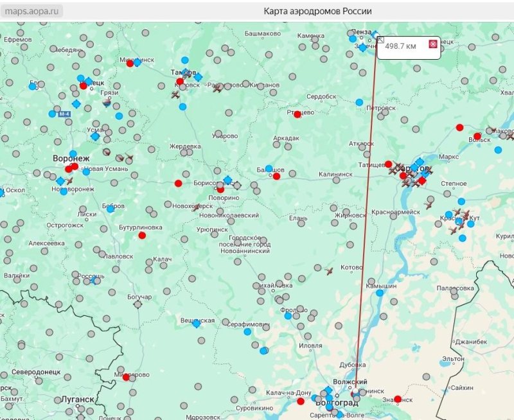Viewport: 514px width, 420px height.
Task: Click the blue marker west of Петровск
Action: [359, 102]
